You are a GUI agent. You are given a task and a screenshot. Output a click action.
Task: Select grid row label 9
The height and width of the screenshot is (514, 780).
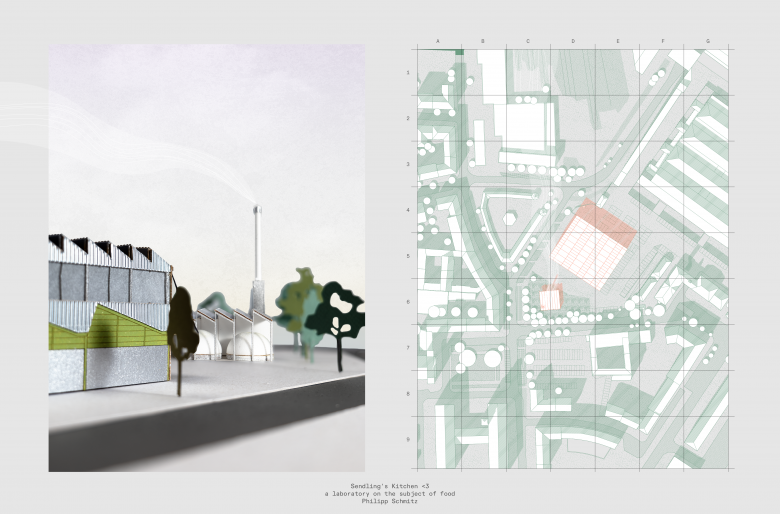(408, 439)
